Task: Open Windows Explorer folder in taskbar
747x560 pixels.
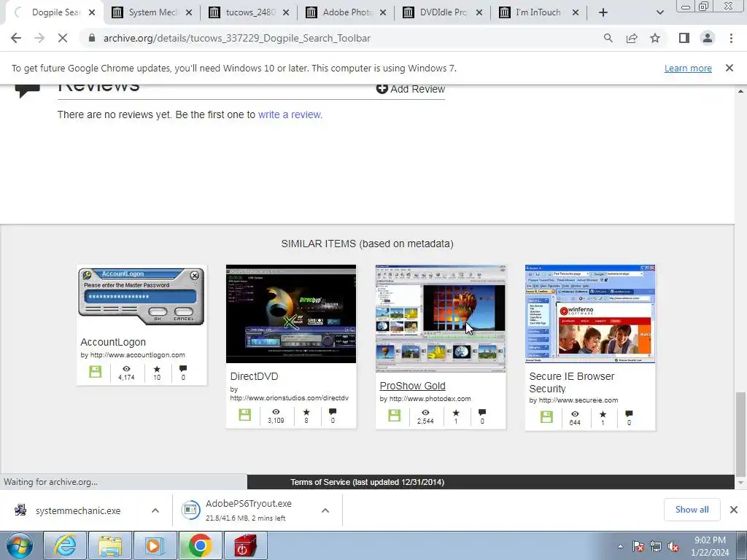Action: click(x=109, y=546)
